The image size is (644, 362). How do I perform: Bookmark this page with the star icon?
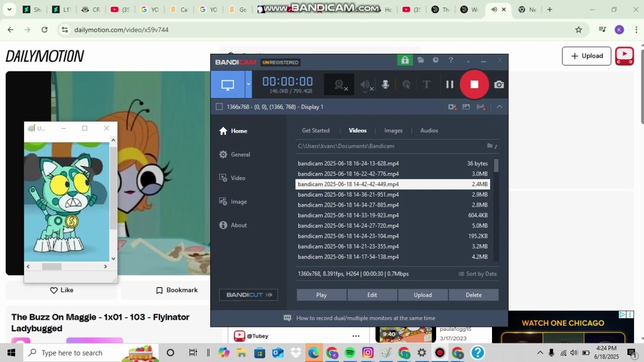pos(579,30)
